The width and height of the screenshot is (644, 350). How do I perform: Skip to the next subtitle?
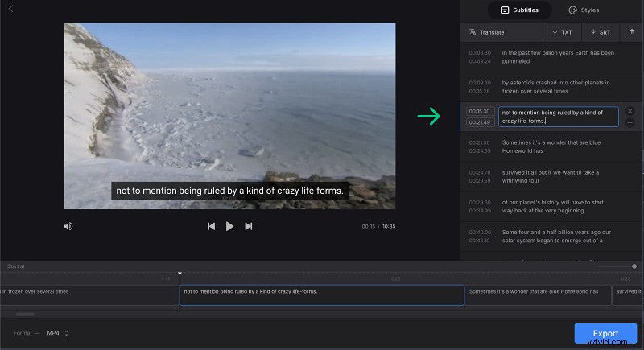(x=248, y=227)
